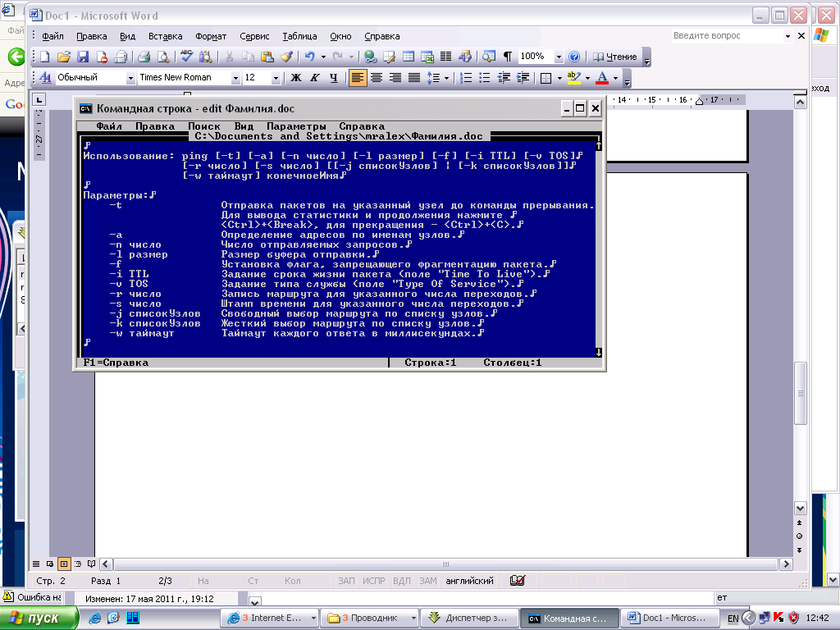Toggle ЗАМ overtype mode in status bar
Screen dimensions: 840x630
[x=428, y=581]
